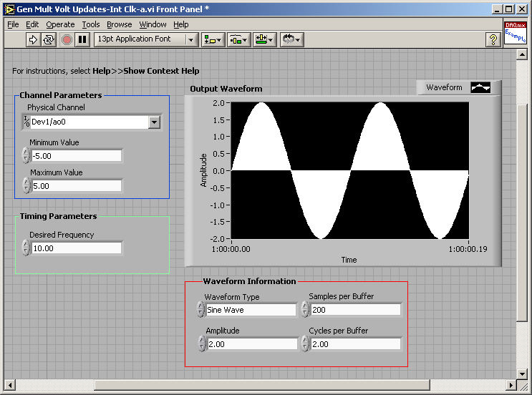Click the Amplitude axis label
This screenshot has width=532, height=395.
[x=203, y=170]
